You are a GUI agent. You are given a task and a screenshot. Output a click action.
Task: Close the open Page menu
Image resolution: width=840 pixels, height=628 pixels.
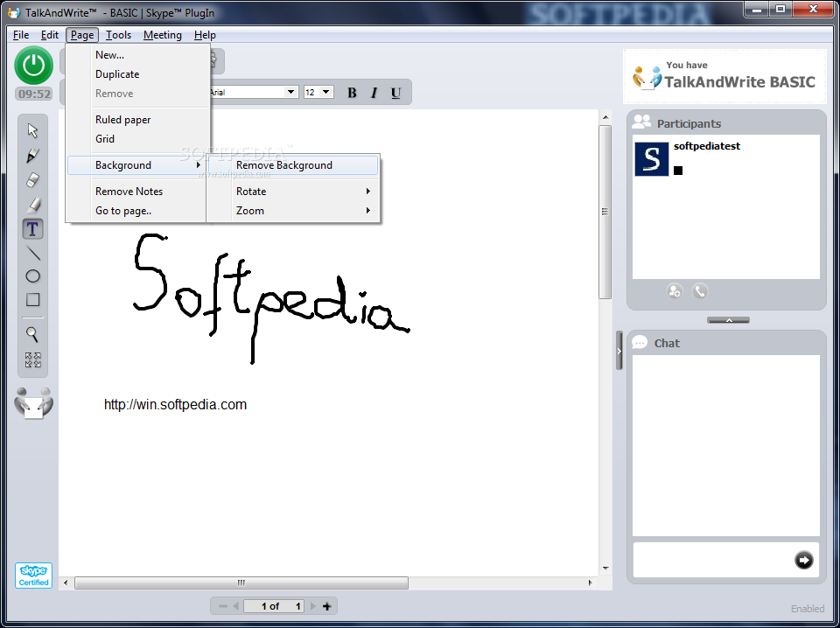82,35
